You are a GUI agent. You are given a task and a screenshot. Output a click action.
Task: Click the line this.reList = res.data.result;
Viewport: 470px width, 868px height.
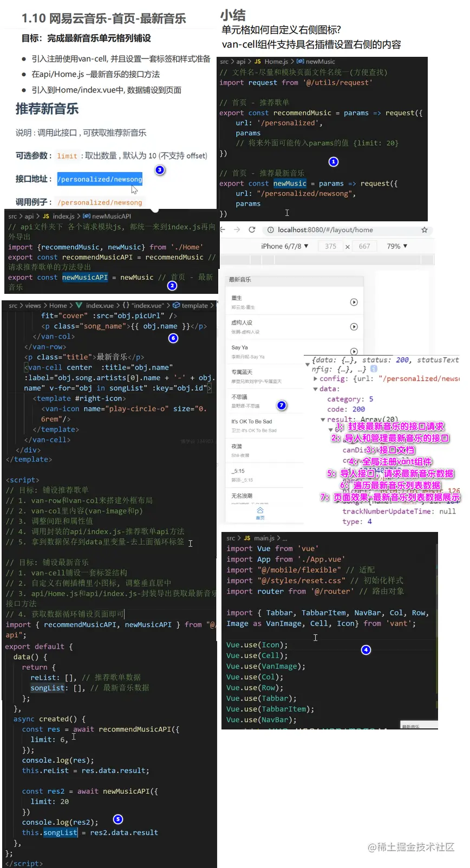86,771
